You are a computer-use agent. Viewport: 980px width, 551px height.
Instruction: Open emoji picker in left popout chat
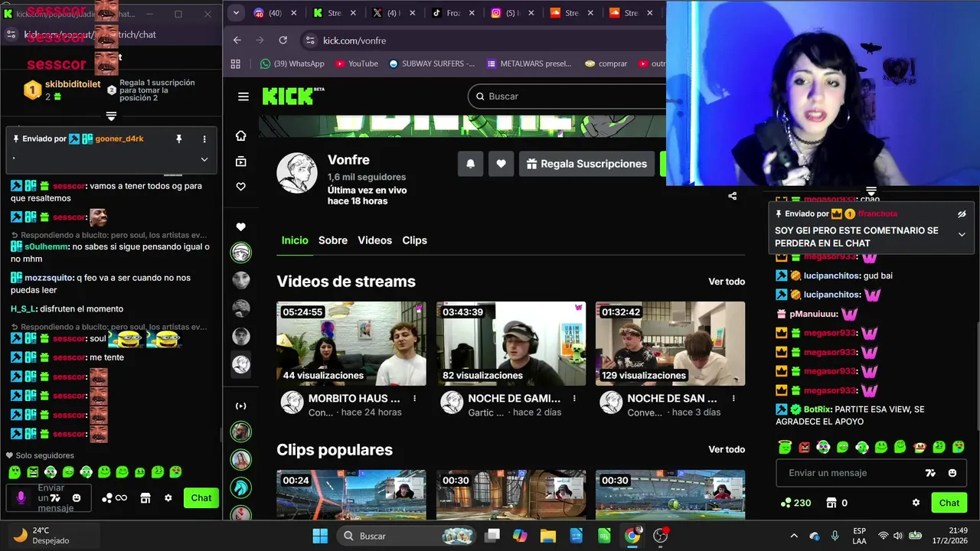pos(77,498)
